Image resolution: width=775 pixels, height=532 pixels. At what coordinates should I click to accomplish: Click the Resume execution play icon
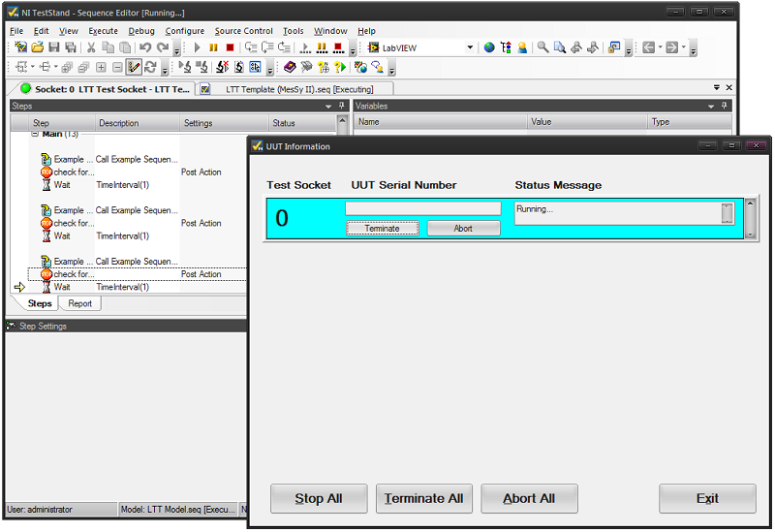198,47
